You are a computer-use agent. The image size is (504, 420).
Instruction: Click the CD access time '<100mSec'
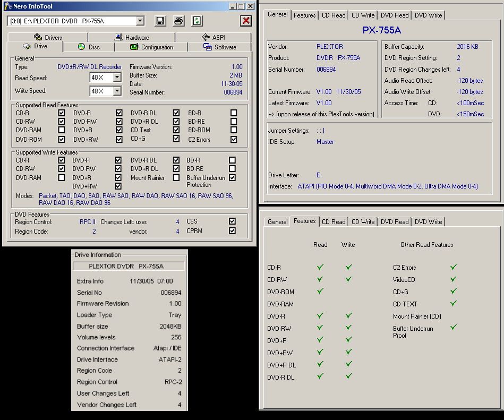coord(470,103)
